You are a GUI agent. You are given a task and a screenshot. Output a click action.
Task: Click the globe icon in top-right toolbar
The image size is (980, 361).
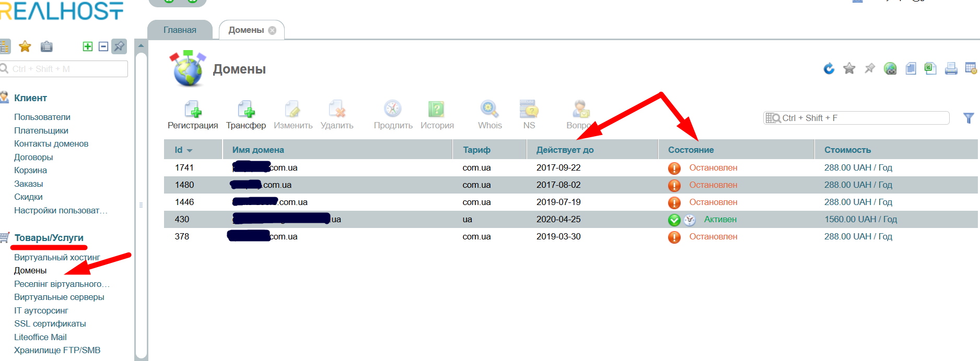click(x=890, y=68)
